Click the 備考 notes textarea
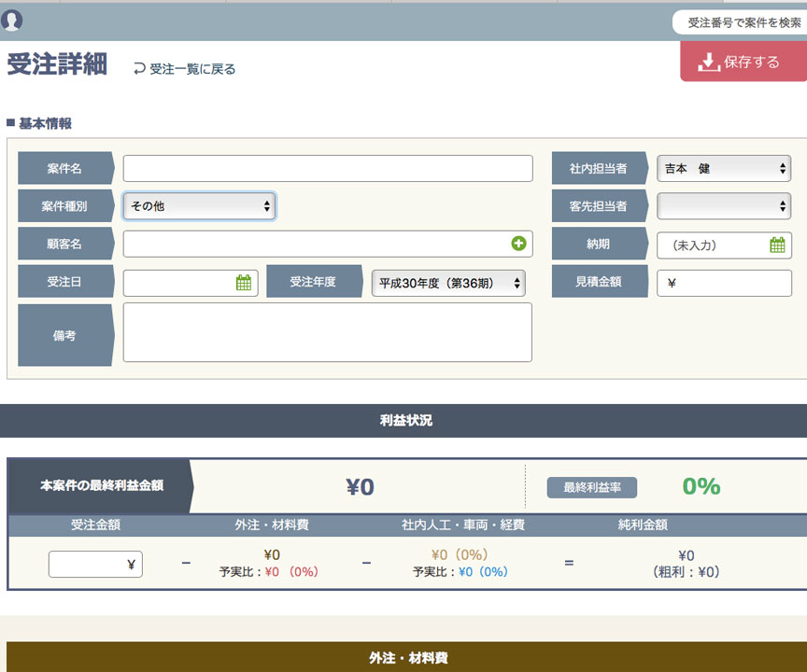Screen dimensions: 807x672 click(328, 332)
